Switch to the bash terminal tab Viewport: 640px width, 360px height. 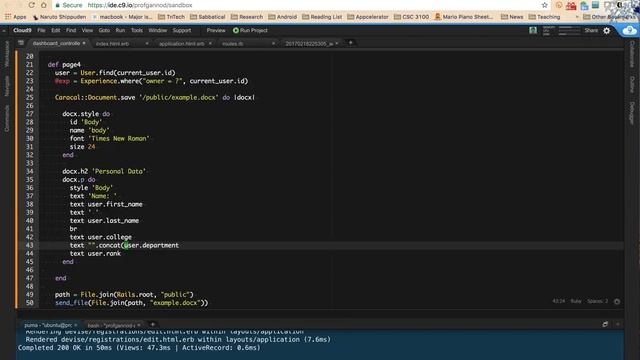[111, 325]
